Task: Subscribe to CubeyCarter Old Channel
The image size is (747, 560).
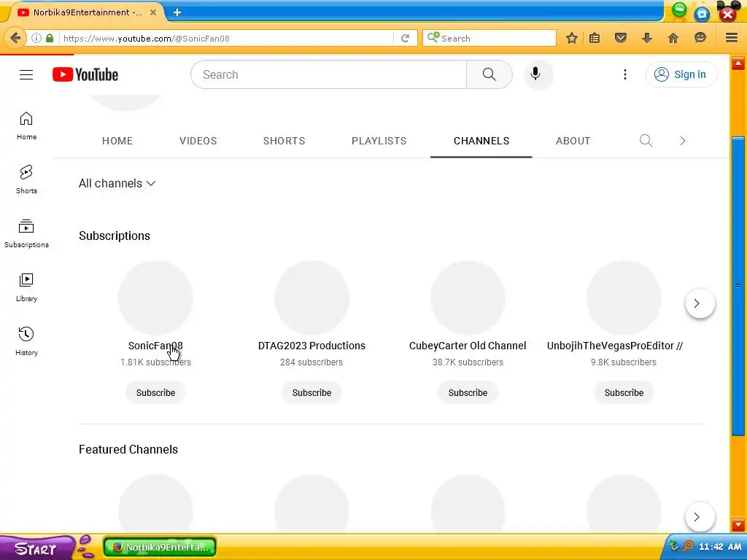Action: (x=468, y=393)
